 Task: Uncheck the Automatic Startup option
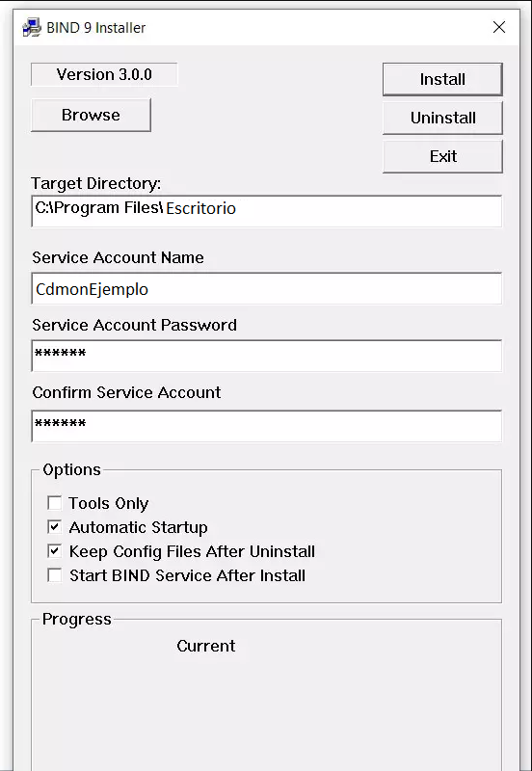click(x=55, y=527)
